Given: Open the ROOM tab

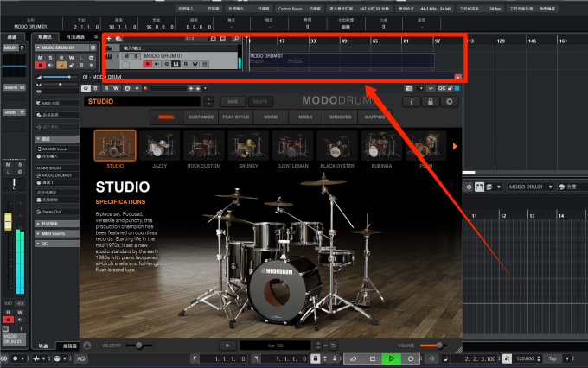Looking at the screenshot, I should tap(271, 117).
